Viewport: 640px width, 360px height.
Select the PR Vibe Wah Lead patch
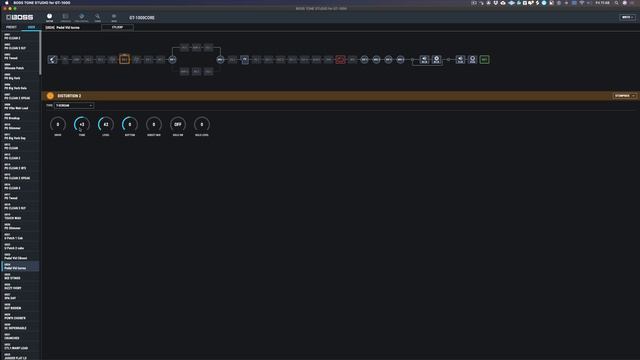click(x=20, y=107)
